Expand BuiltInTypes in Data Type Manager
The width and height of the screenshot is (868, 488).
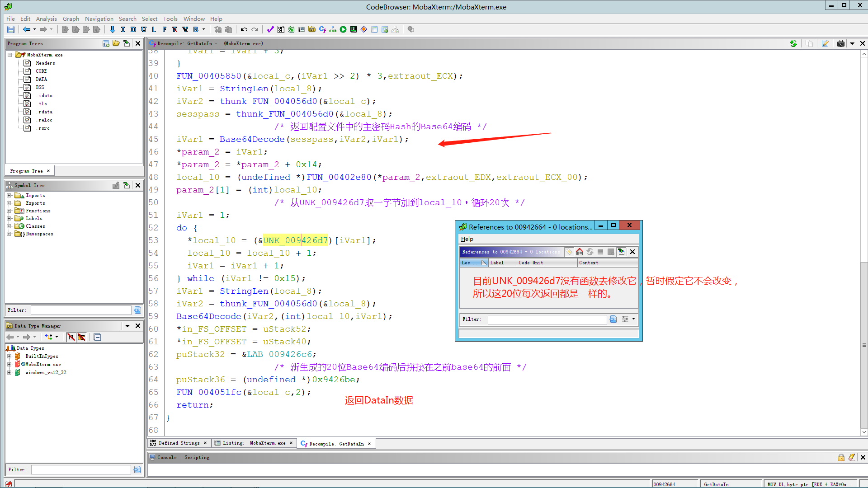point(9,356)
